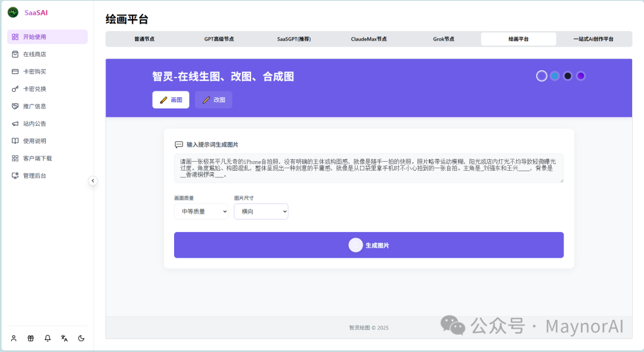Open the user profile icon at sidebar bottom
Image resolution: width=644 pixels, height=352 pixels.
[14, 338]
